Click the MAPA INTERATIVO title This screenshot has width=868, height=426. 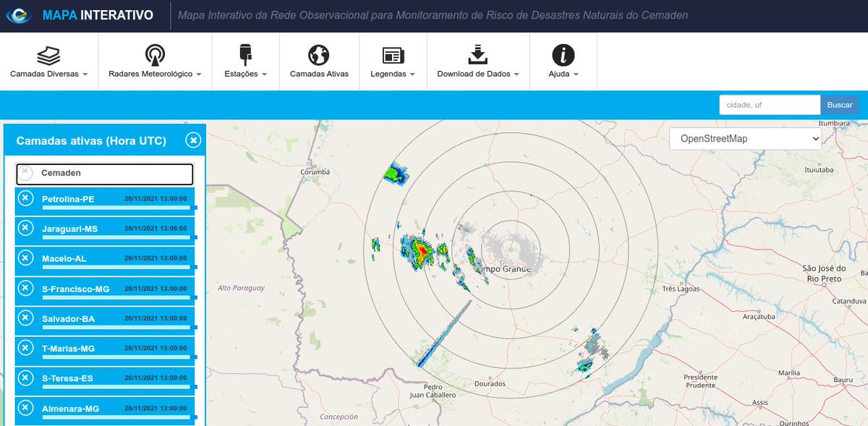click(98, 15)
